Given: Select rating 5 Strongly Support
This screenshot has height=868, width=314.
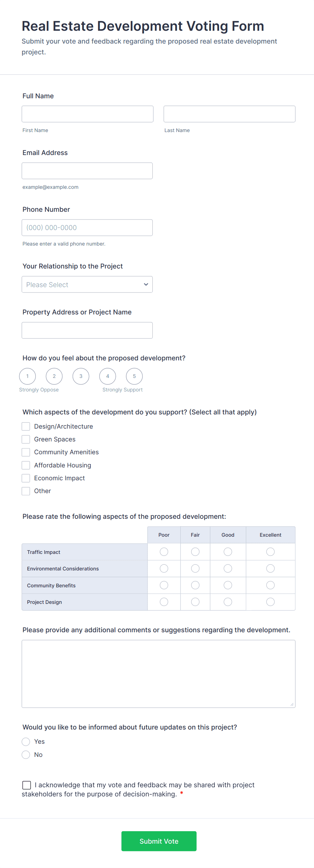Looking at the screenshot, I should point(134,376).
